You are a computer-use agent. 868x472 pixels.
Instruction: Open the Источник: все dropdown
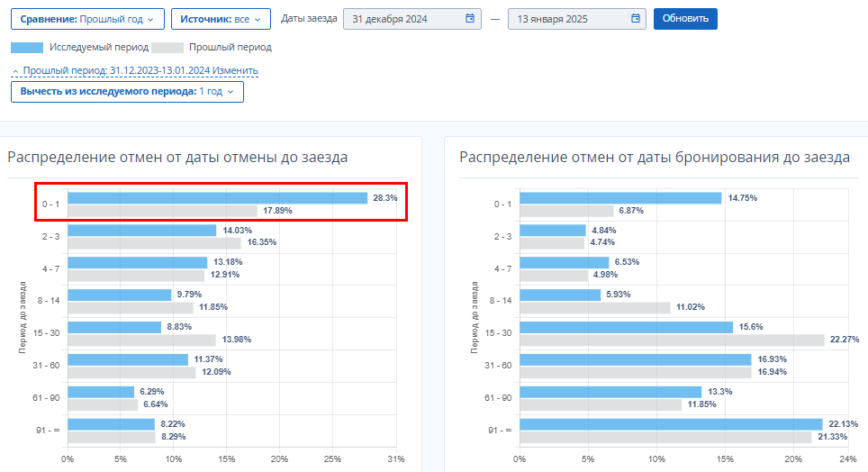point(221,19)
